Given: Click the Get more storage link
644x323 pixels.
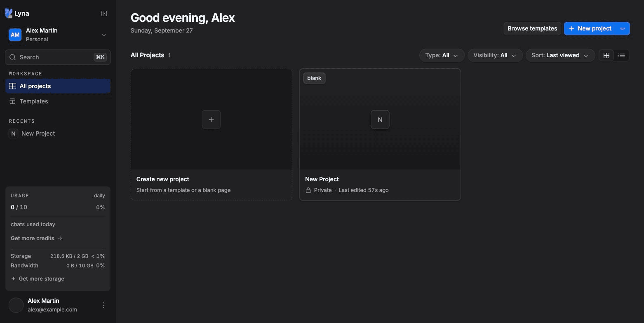Looking at the screenshot, I should tap(38, 279).
